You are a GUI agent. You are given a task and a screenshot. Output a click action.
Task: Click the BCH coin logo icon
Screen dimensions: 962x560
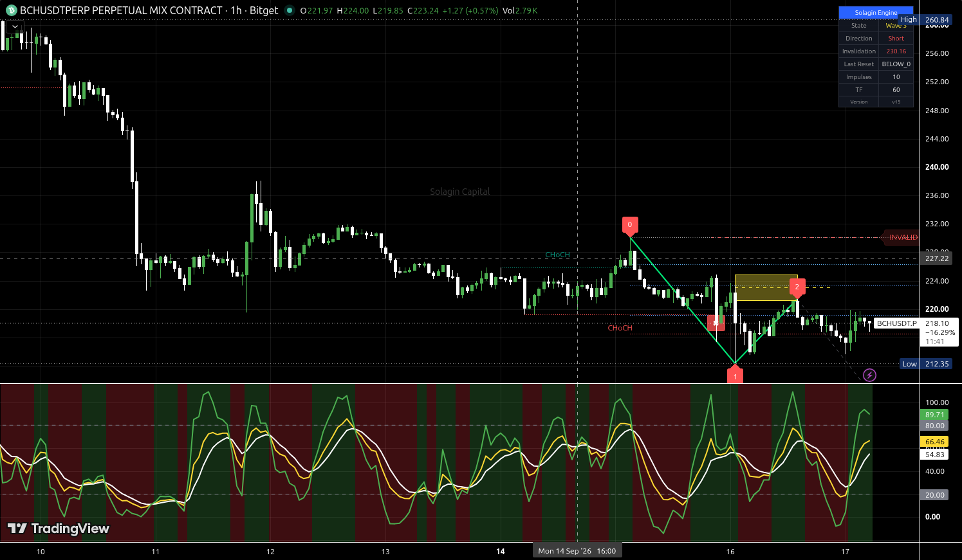[11, 10]
